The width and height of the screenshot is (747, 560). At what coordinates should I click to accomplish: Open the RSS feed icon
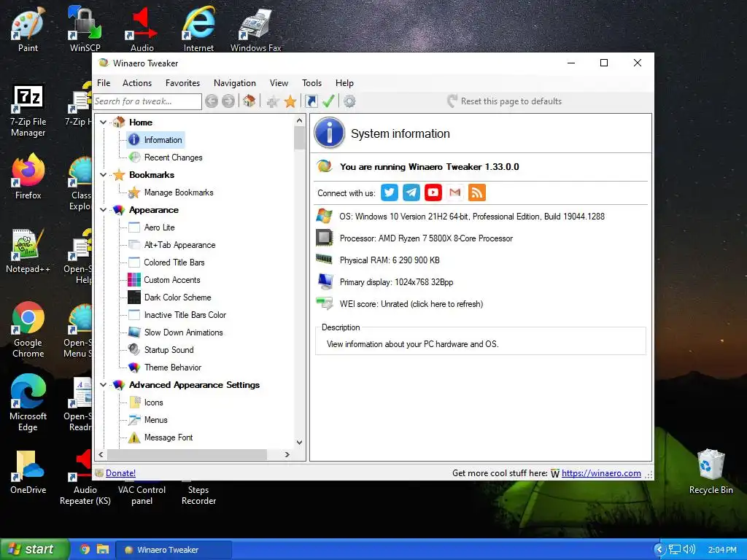pyautogui.click(x=477, y=192)
